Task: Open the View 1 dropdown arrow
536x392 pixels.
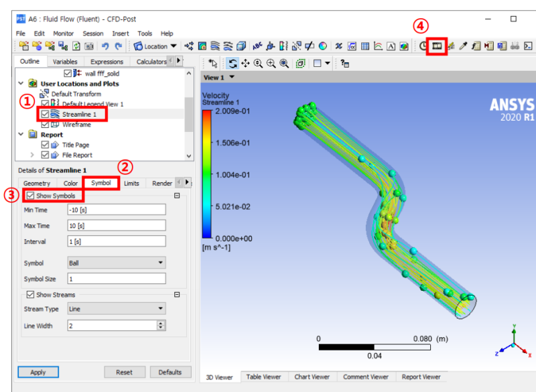Action: coord(232,77)
